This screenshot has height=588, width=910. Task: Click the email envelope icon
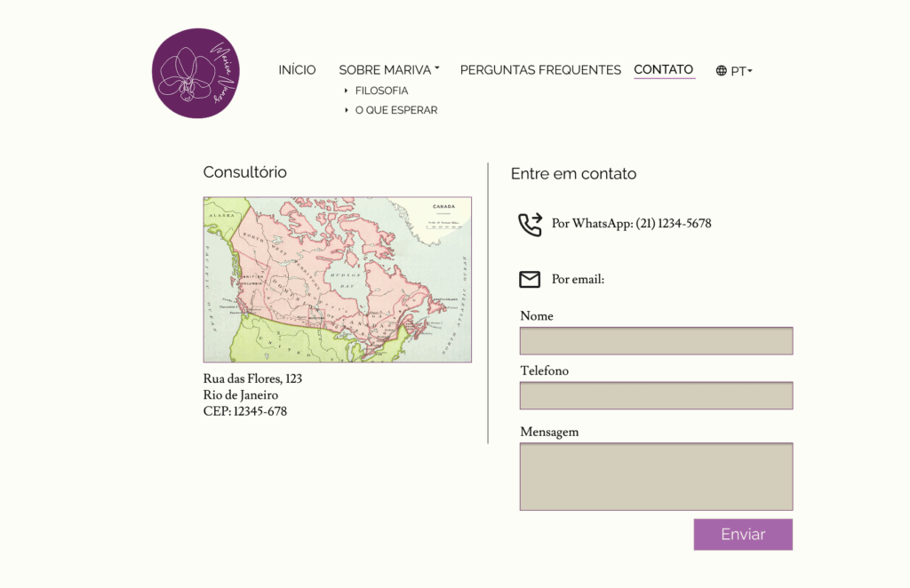point(530,280)
